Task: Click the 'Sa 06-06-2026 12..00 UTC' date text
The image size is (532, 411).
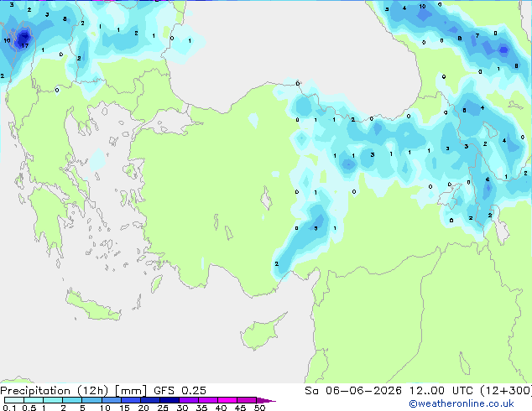Action: point(389,391)
